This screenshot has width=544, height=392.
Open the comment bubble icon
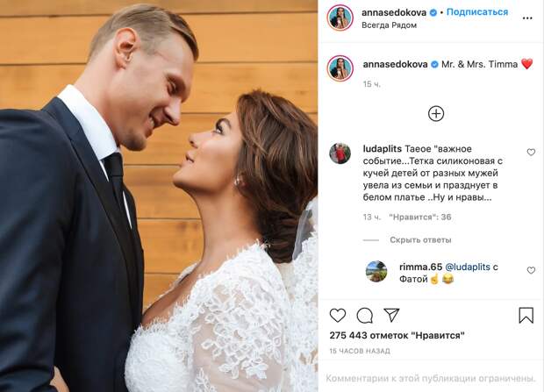point(365,316)
